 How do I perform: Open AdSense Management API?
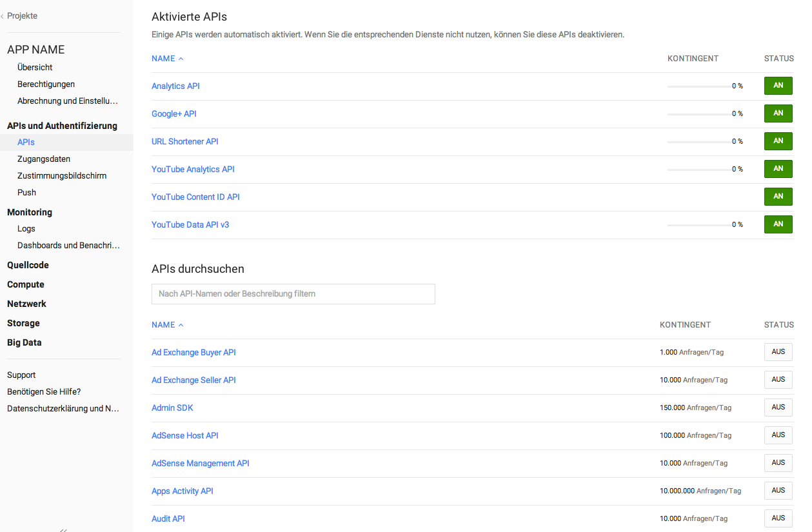(201, 463)
